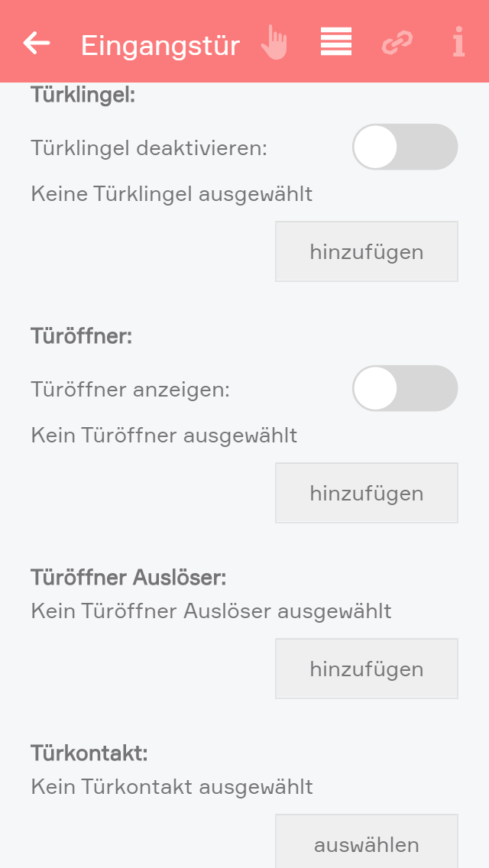This screenshot has height=868, width=489.
Task: Click the Türöffner section heading
Action: tap(82, 336)
